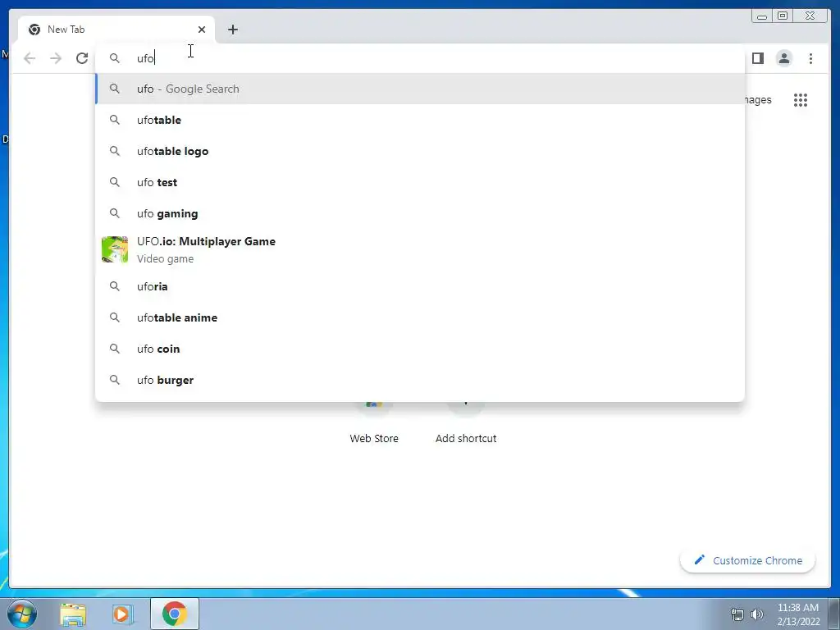
Task: Toggle the Chrome side panel icon
Action: [757, 58]
